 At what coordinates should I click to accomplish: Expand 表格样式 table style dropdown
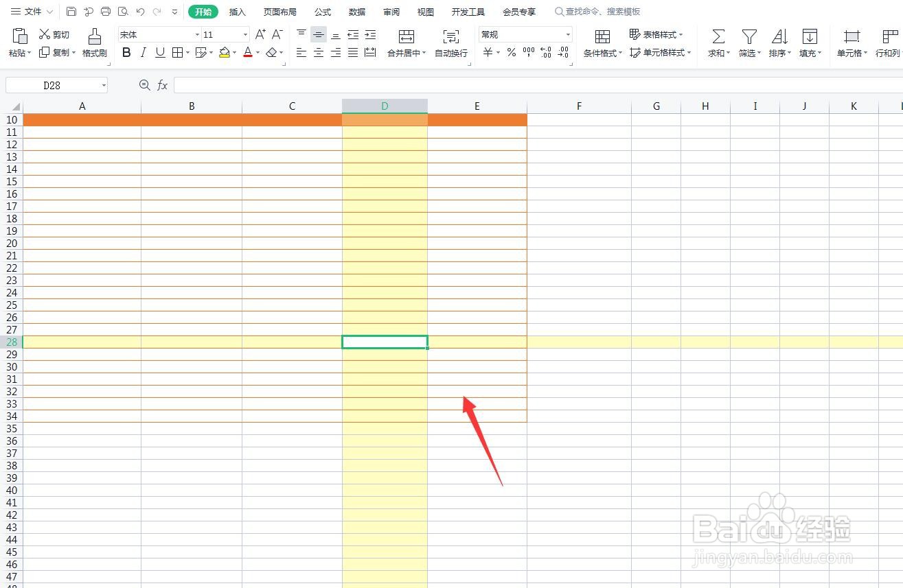point(681,34)
